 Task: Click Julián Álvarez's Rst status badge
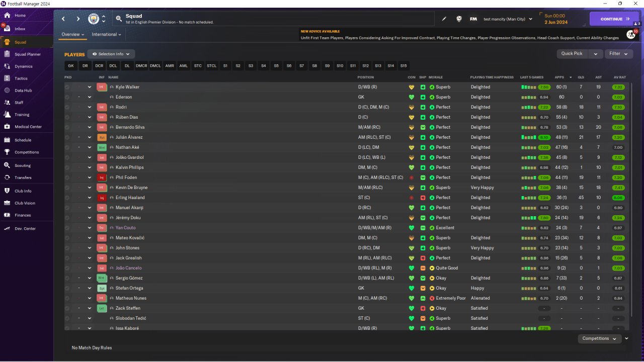coord(102,137)
